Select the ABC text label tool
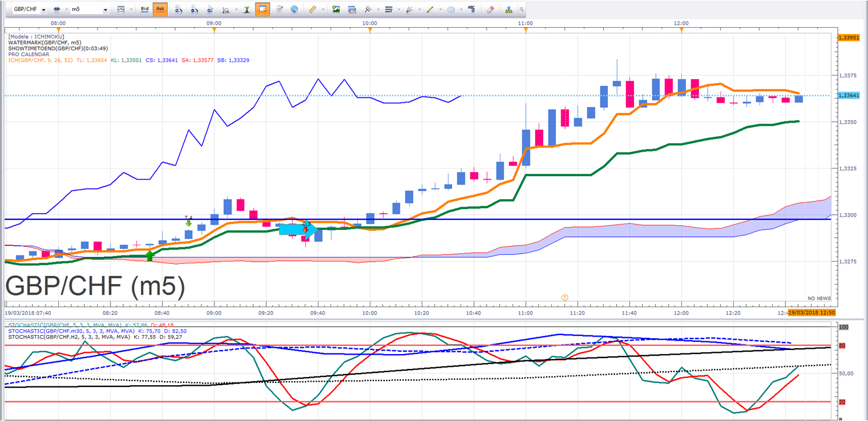 472,9
